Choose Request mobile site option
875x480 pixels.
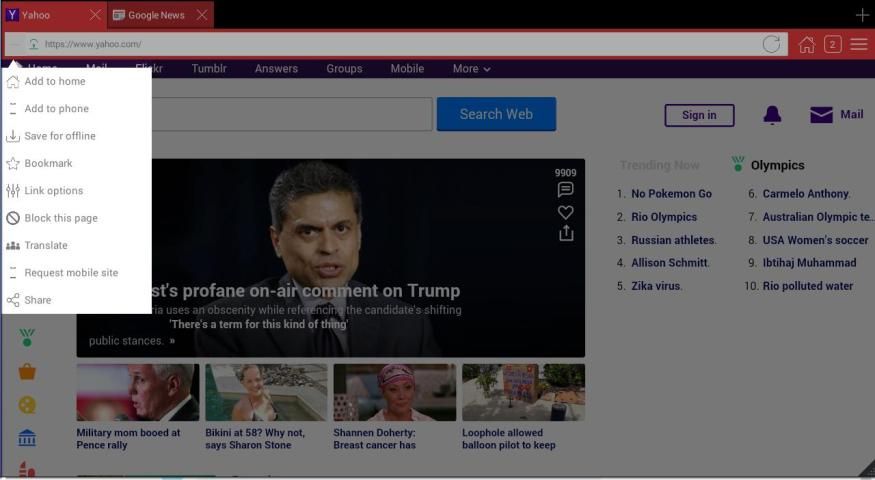[71, 273]
